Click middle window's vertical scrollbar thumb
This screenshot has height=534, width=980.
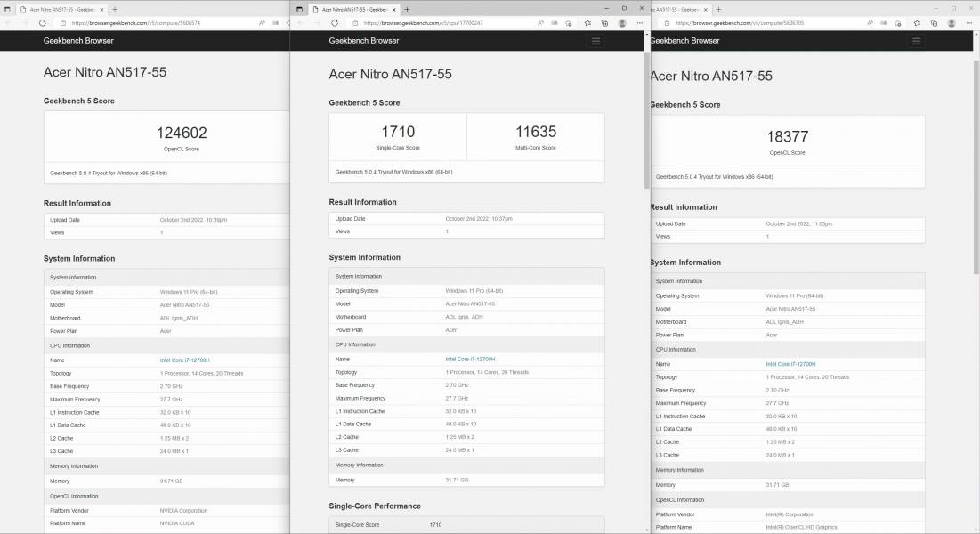(x=647, y=118)
